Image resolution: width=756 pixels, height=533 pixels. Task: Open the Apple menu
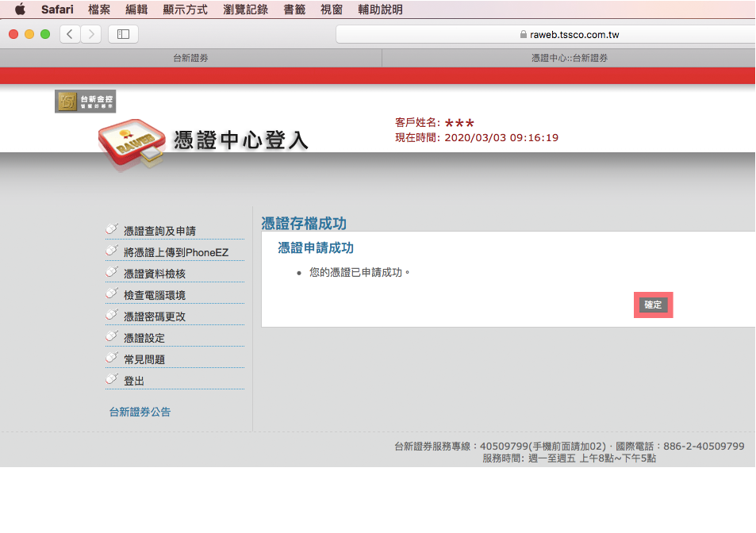point(20,10)
